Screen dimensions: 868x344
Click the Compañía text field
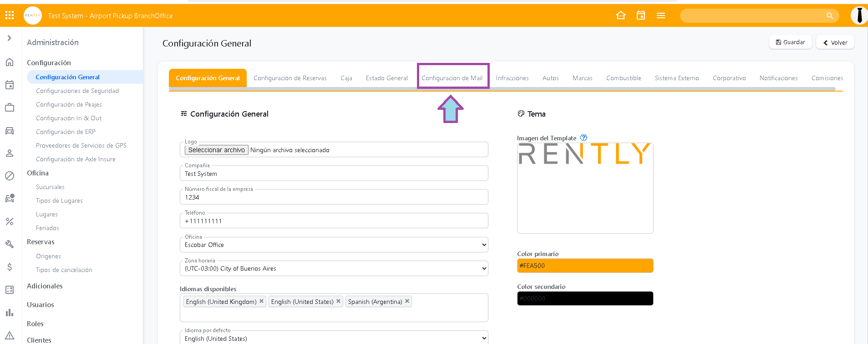[x=334, y=174]
